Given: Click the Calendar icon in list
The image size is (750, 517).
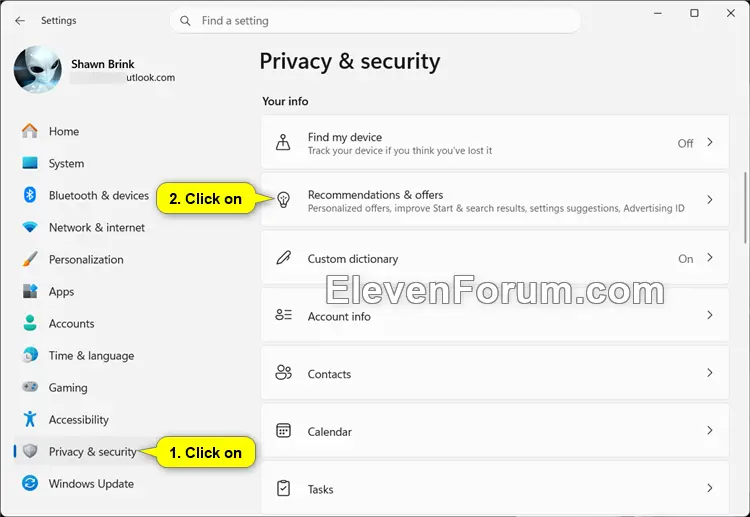Looking at the screenshot, I should (x=283, y=430).
